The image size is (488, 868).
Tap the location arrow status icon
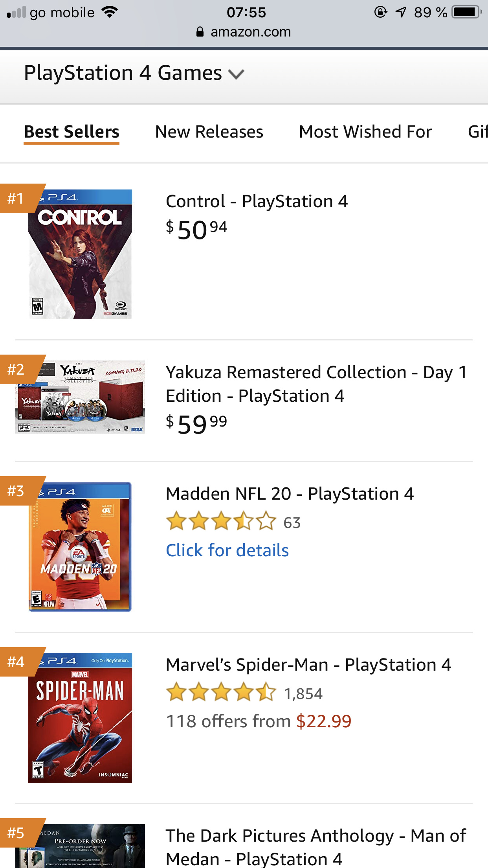(401, 12)
